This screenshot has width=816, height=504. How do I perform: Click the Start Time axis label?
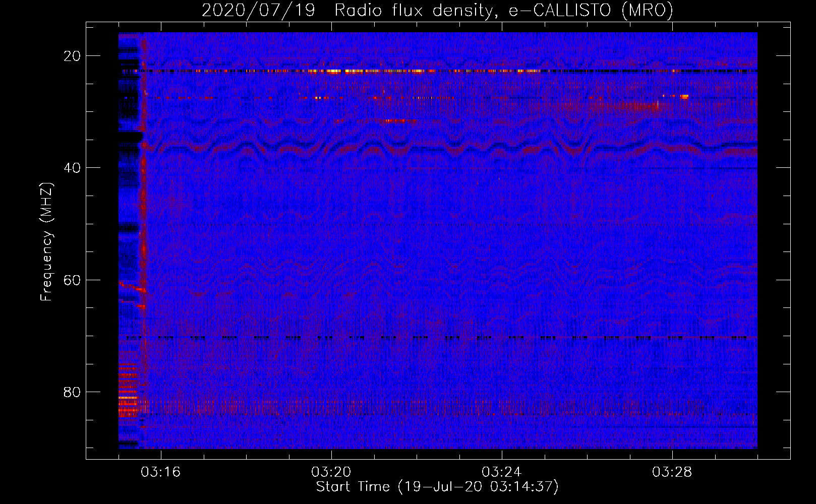(x=437, y=487)
